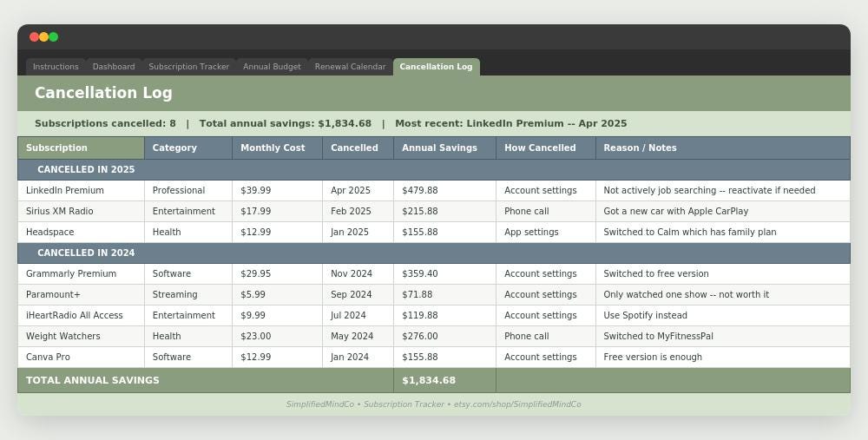868x440 pixels.
Task: Click the Category column header
Action: point(188,148)
